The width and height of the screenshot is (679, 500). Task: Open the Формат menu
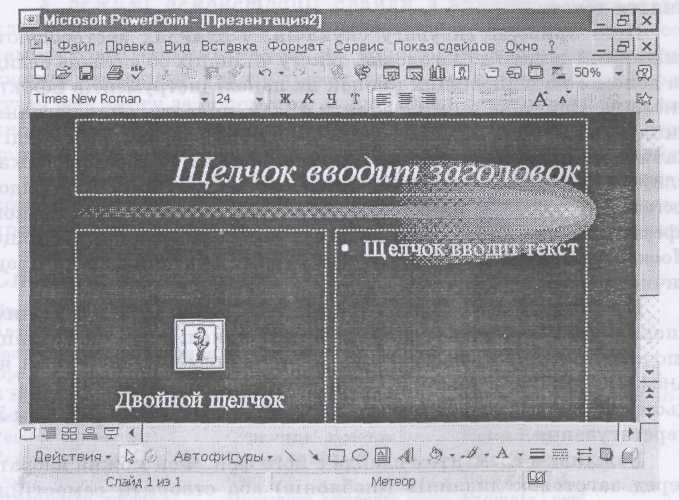click(x=295, y=46)
